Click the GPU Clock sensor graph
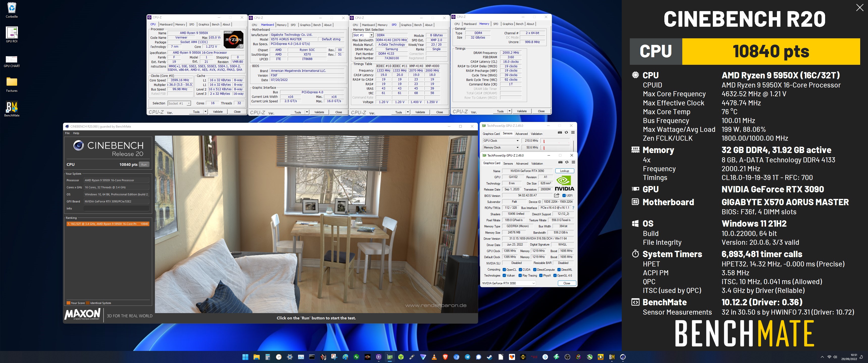This screenshot has width=868, height=363. pyautogui.click(x=556, y=141)
